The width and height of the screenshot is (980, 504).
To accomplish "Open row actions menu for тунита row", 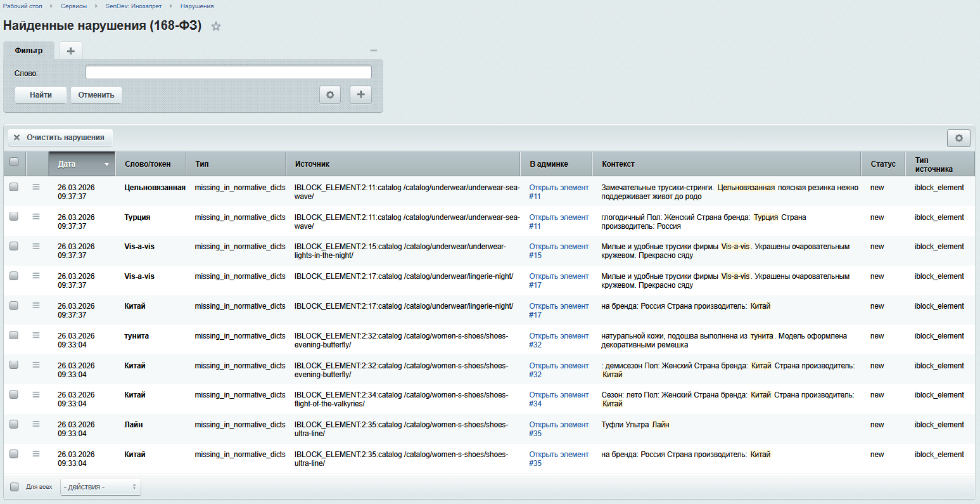I will (x=36, y=335).
